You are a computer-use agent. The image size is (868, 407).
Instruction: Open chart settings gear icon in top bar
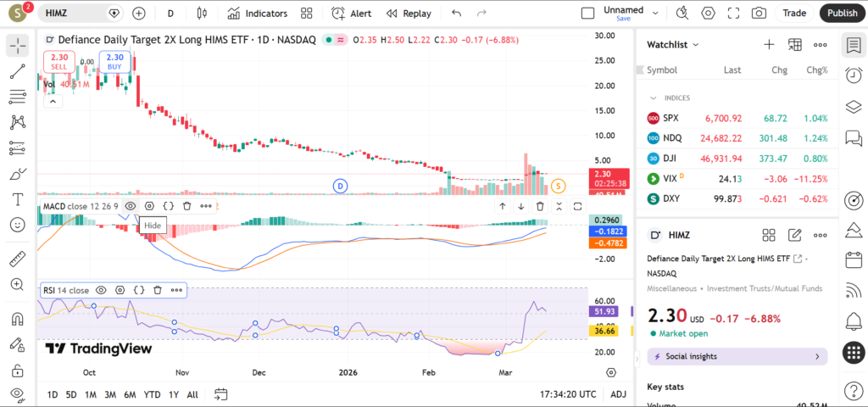709,14
